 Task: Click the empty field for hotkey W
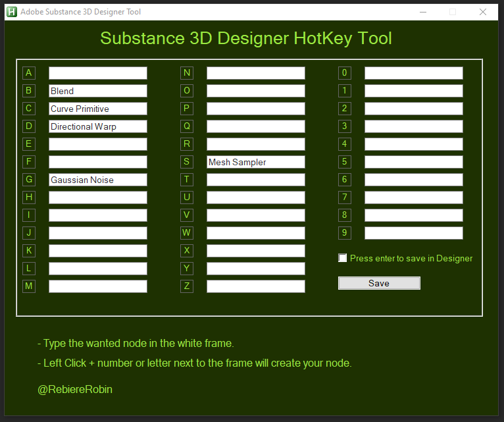tap(256, 233)
